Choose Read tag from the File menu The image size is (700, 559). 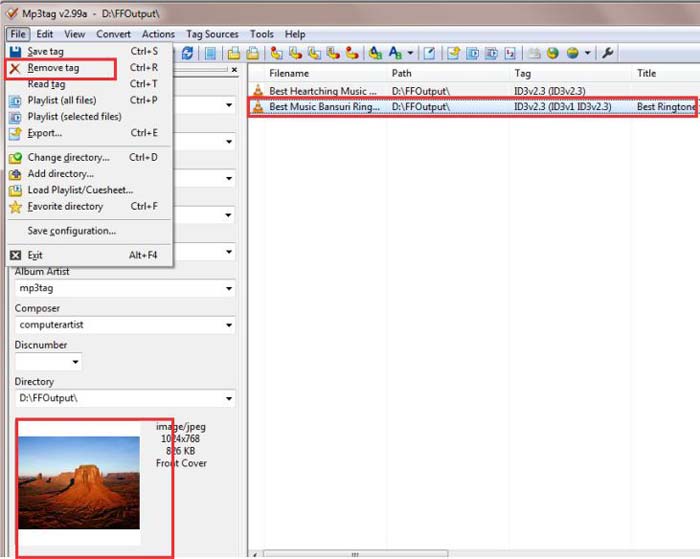pyautogui.click(x=89, y=84)
